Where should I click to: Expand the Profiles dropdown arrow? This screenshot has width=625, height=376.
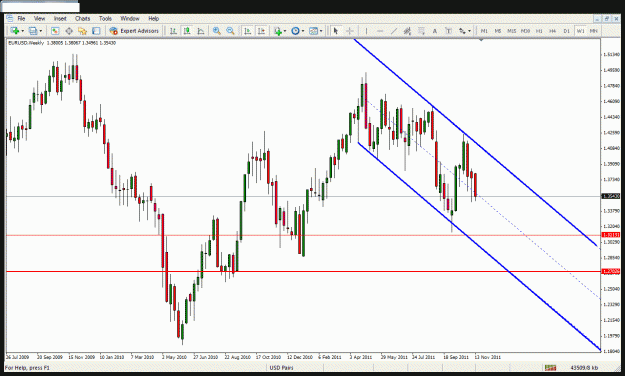(x=41, y=31)
